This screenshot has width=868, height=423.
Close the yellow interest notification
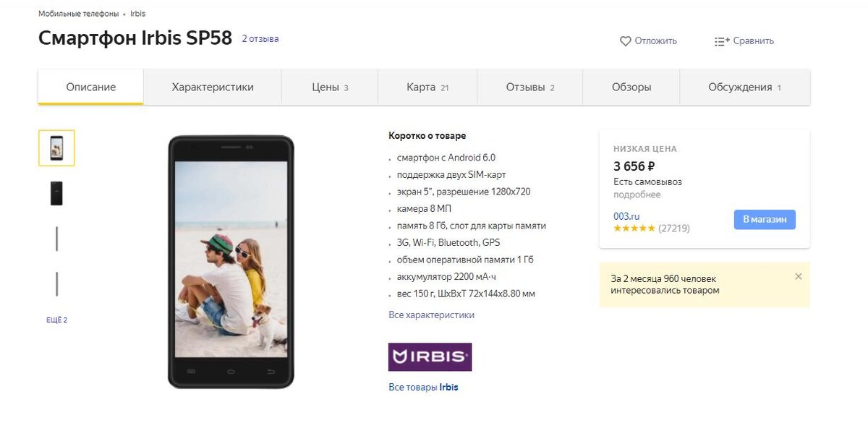coord(799,276)
